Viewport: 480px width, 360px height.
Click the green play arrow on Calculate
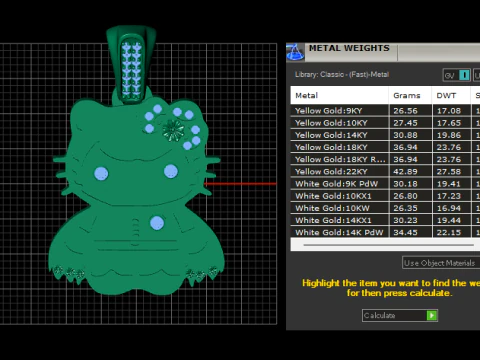point(432,315)
